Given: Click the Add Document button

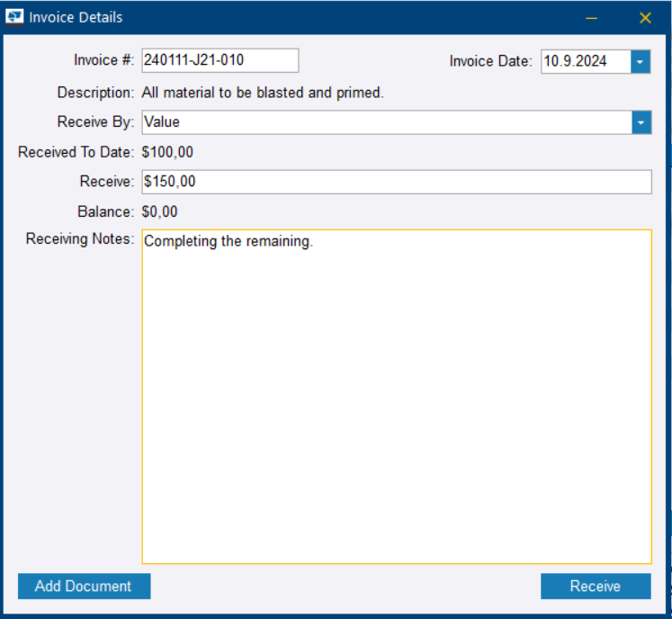Looking at the screenshot, I should point(84,586).
